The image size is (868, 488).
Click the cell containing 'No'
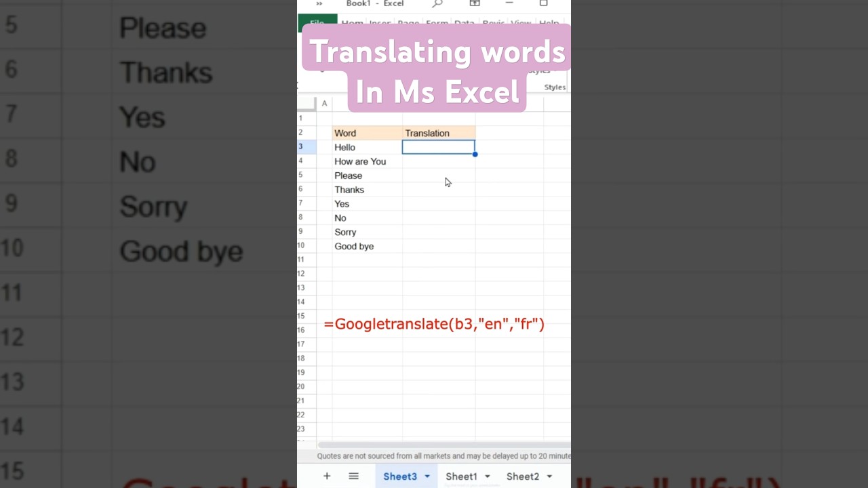tap(367, 218)
